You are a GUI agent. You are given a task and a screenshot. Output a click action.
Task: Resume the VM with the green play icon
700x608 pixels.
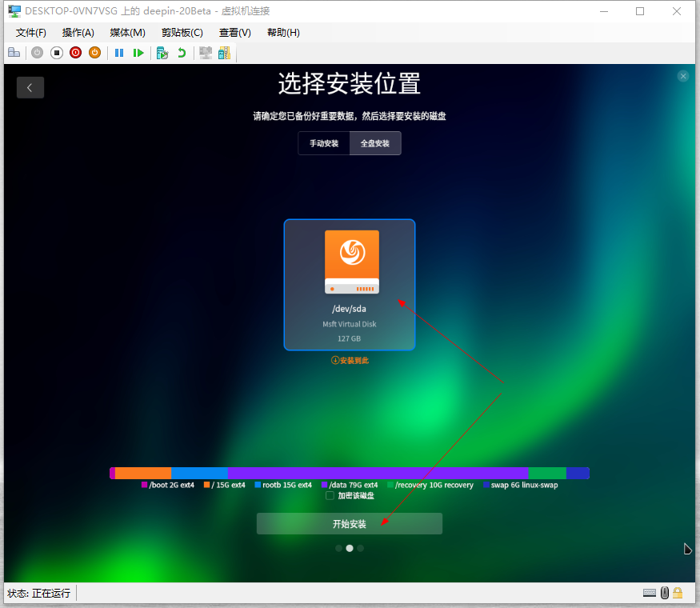point(138,52)
